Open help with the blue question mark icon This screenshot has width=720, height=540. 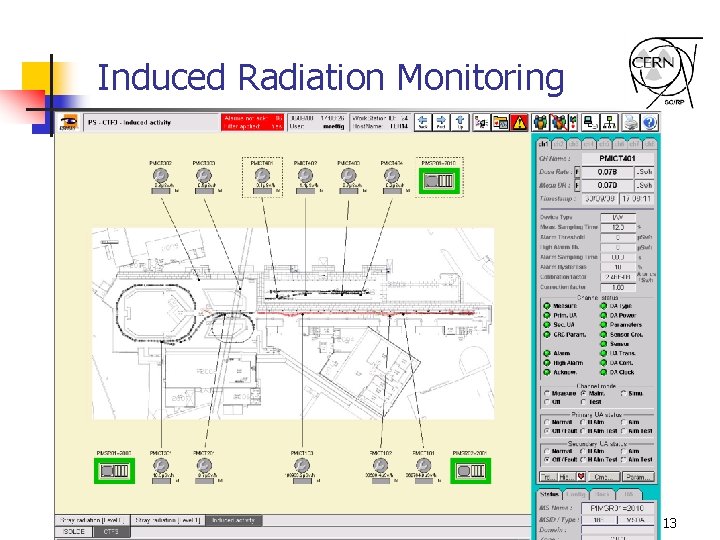(x=649, y=123)
